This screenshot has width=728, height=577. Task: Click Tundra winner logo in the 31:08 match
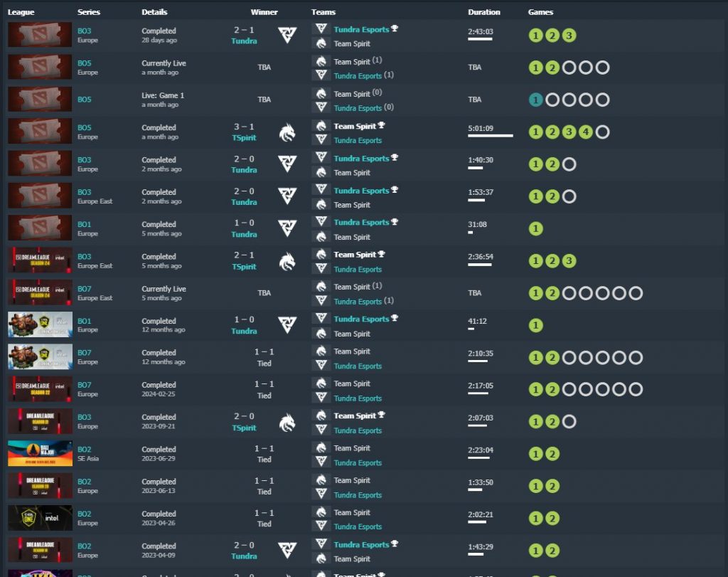[287, 228]
